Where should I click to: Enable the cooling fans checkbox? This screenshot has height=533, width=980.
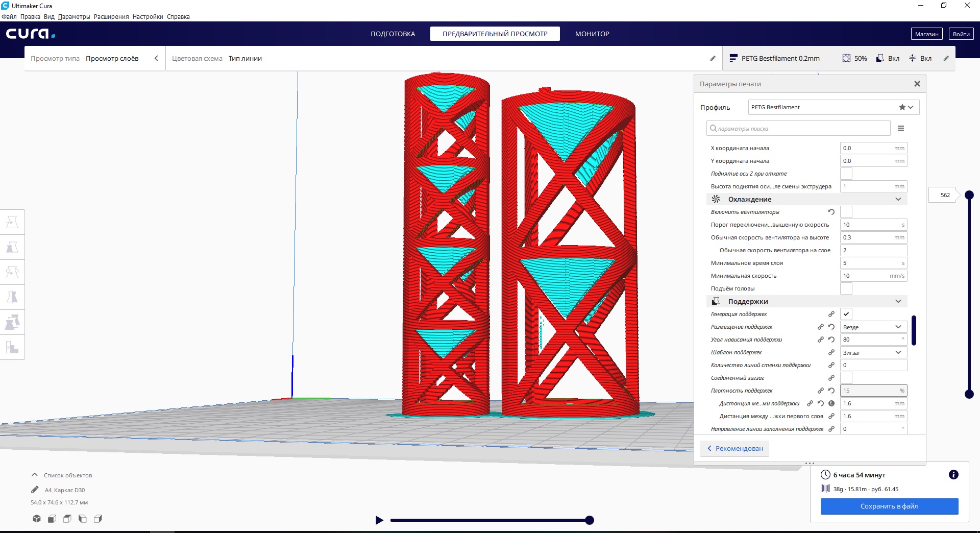click(846, 212)
